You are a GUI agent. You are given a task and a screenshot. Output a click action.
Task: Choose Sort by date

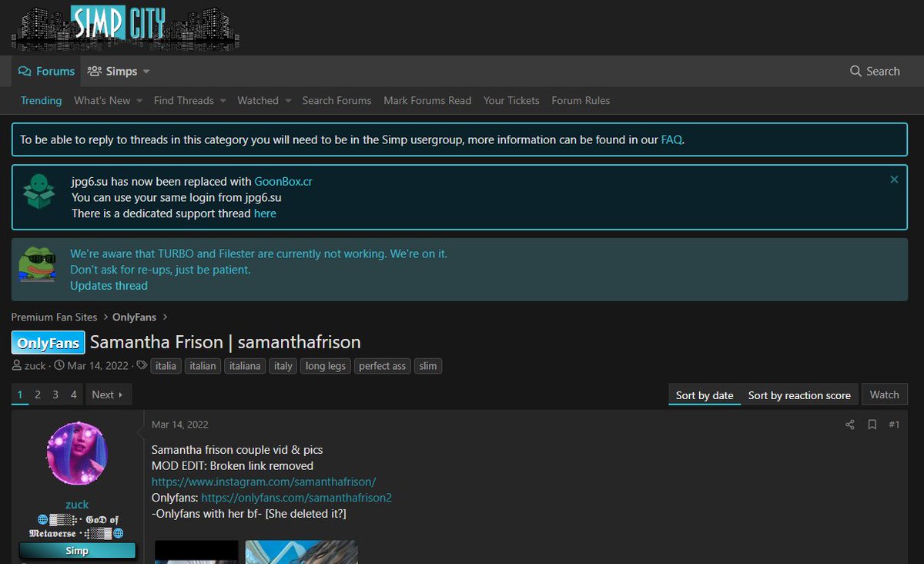coord(705,395)
